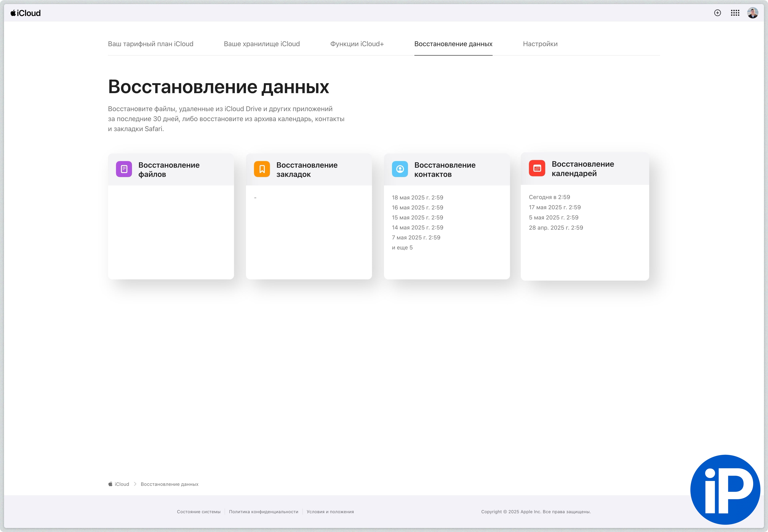Switch to Ваш тарифный план iCloud tab
Image resolution: width=768 pixels, height=532 pixels.
pos(150,44)
